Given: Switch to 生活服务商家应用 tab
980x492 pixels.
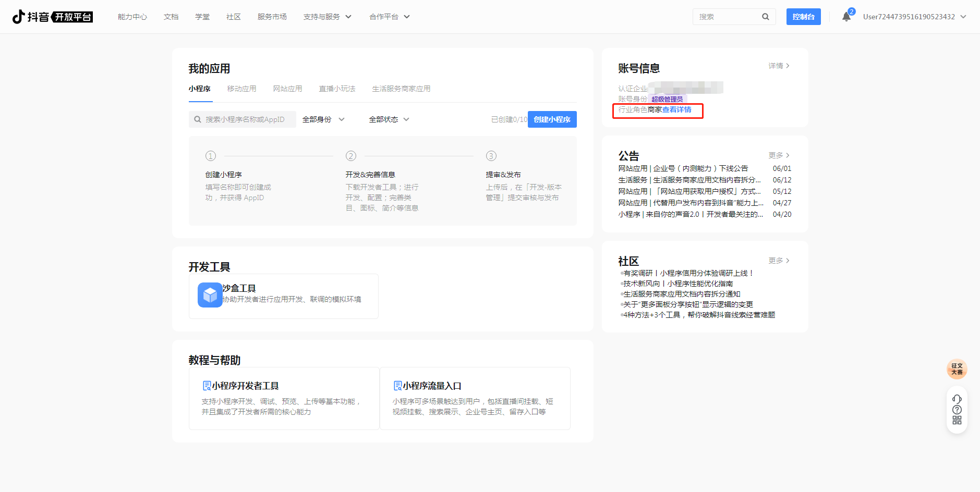Looking at the screenshot, I should coord(401,89).
